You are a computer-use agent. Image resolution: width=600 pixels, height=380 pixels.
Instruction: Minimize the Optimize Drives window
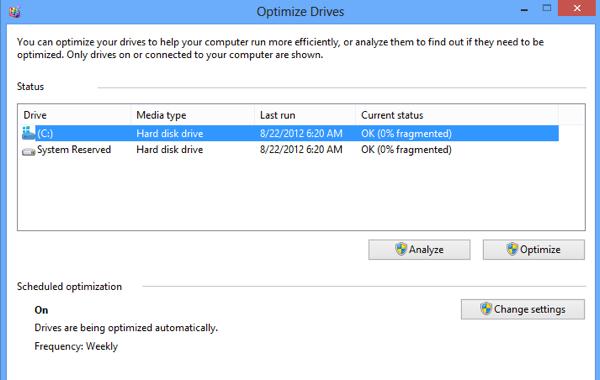tap(524, 10)
